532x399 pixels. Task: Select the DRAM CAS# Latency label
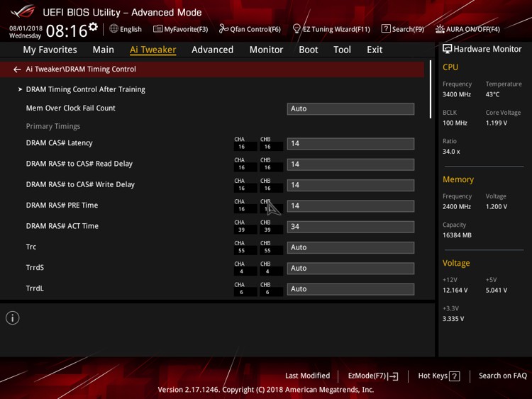[x=59, y=143]
